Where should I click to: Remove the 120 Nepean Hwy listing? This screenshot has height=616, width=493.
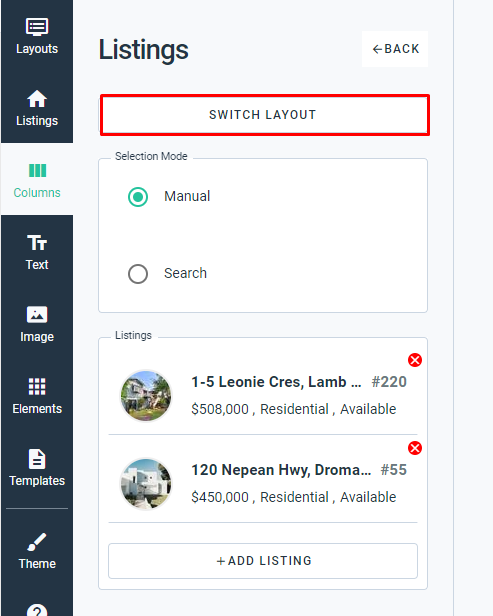[415, 448]
